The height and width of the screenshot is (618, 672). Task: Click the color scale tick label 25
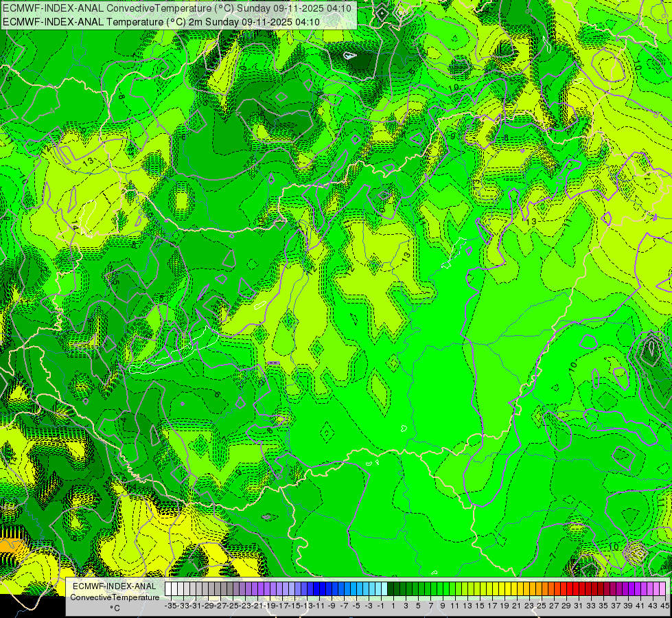[x=542, y=606]
